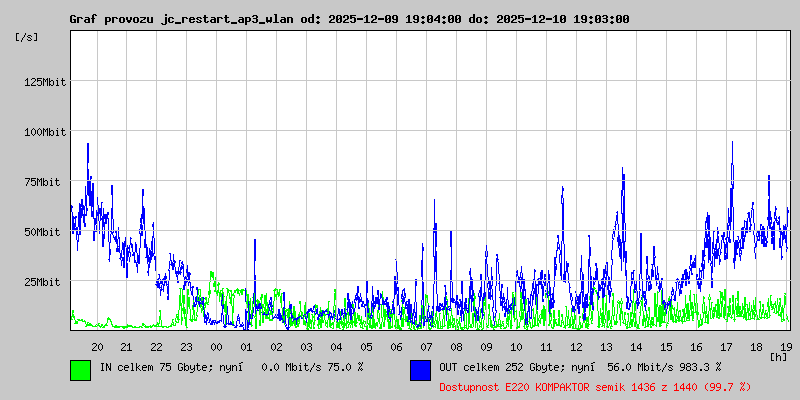800x400 pixels.
Task: Click the 100Mbit y-axis label
Action: 44,132
